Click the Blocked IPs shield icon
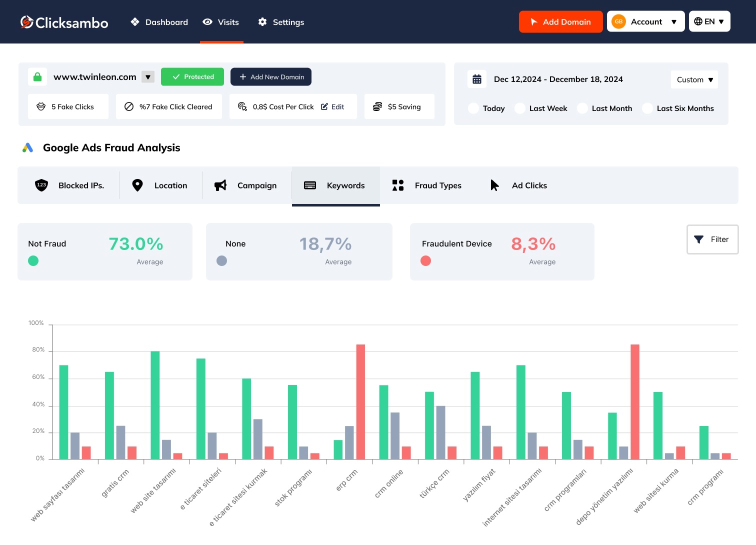Viewport: 756px width, 545px height. coord(41,185)
